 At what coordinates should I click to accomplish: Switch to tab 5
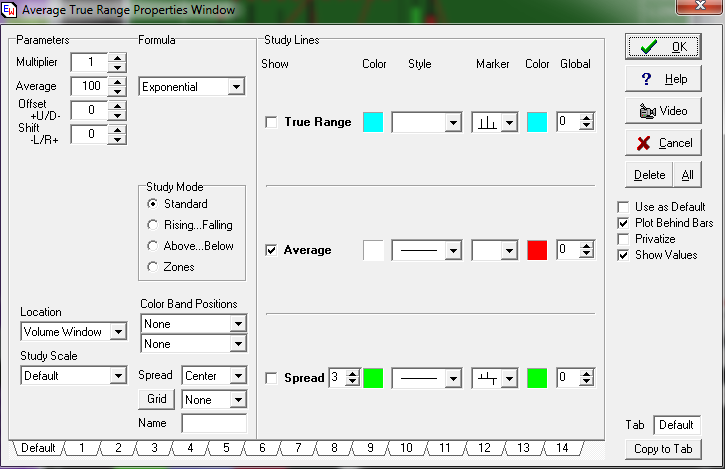[x=226, y=448]
